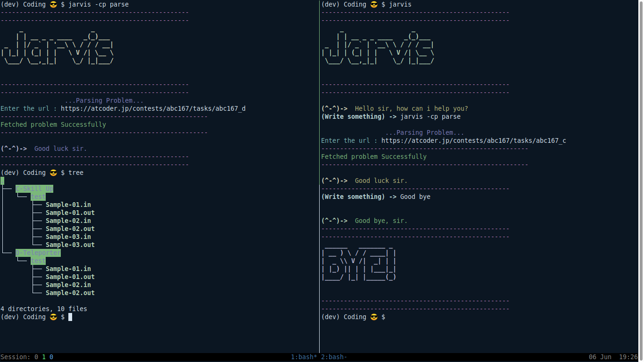Viewport: 644px width, 362px height.
Task: Click the Session indicator in status bar
Action: (27, 357)
